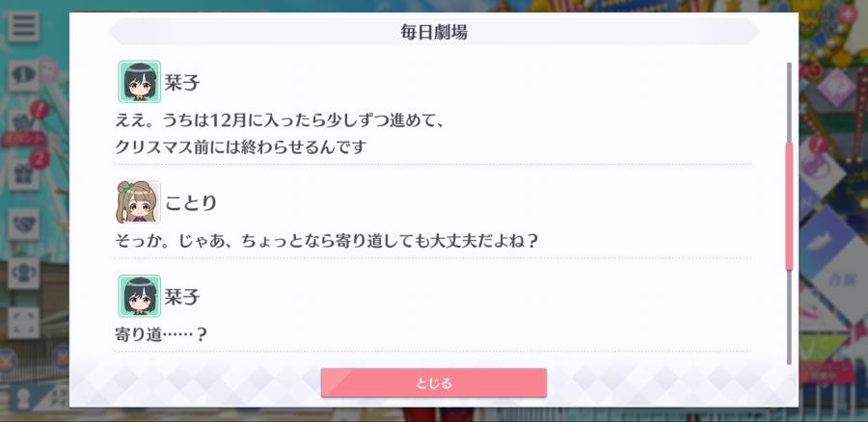Open the trophy icon in the sidebar
The width and height of the screenshot is (868, 422).
23,274
